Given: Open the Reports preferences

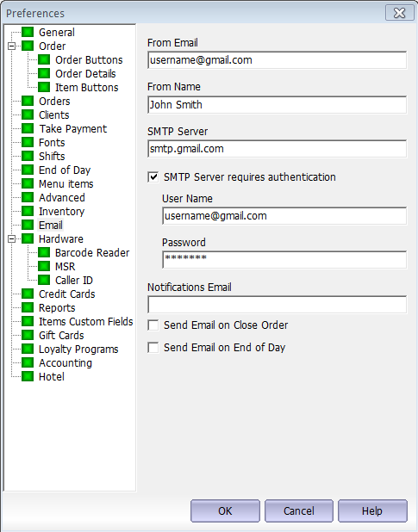Looking at the screenshot, I should [57, 307].
